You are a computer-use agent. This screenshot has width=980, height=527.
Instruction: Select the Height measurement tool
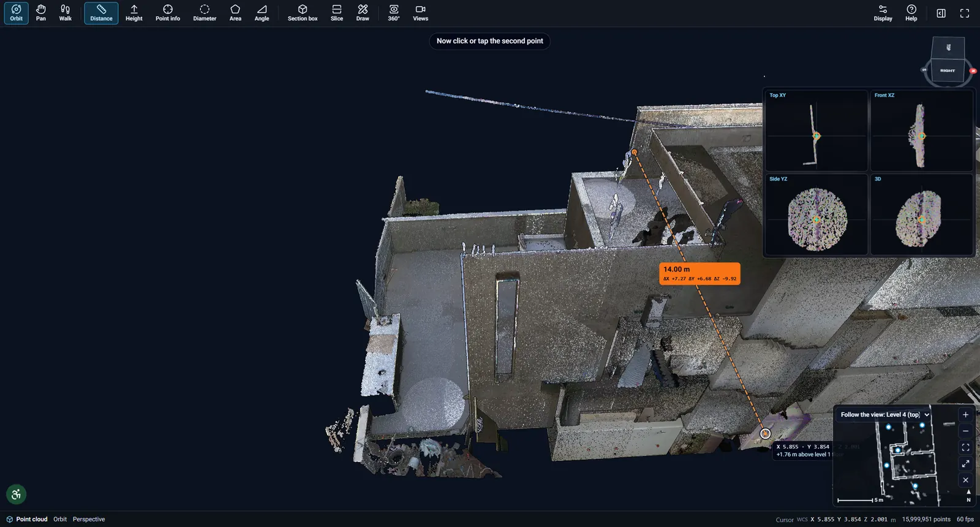[x=134, y=13]
